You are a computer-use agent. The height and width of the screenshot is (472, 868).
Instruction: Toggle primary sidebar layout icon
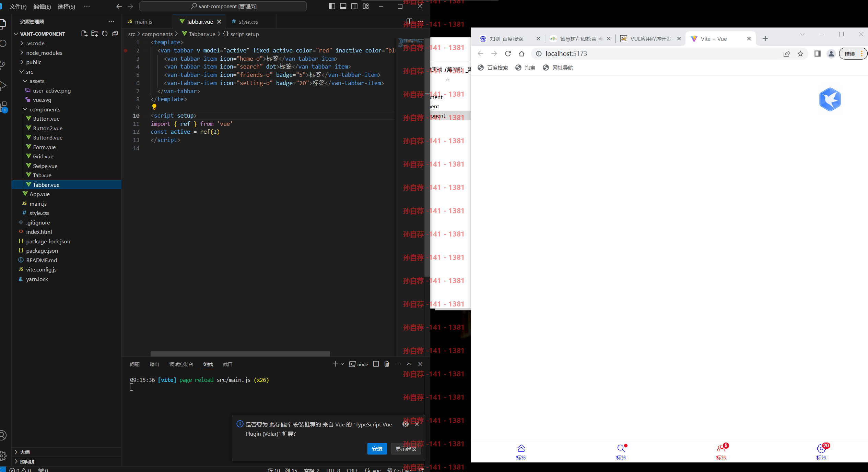pos(332,6)
